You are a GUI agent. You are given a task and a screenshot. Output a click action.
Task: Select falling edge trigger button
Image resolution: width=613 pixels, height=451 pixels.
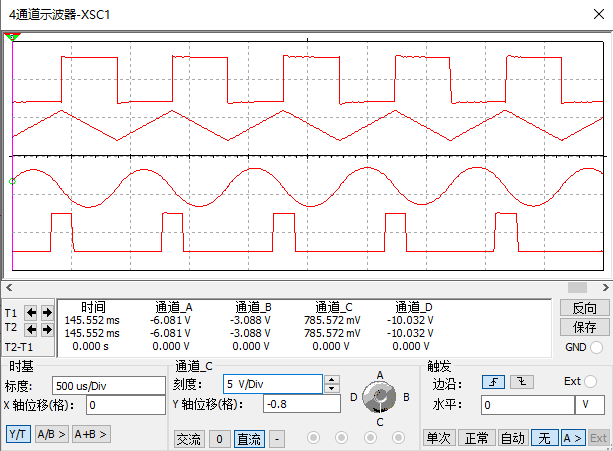(522, 382)
